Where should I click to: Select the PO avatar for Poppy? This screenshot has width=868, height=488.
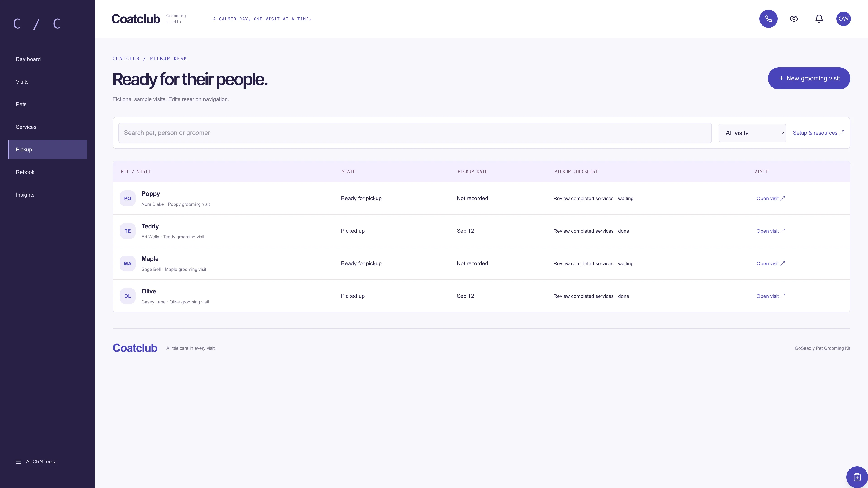point(128,198)
